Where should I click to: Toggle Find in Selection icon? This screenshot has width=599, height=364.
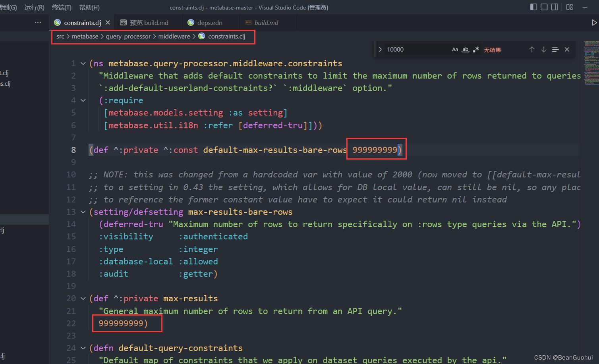click(555, 50)
